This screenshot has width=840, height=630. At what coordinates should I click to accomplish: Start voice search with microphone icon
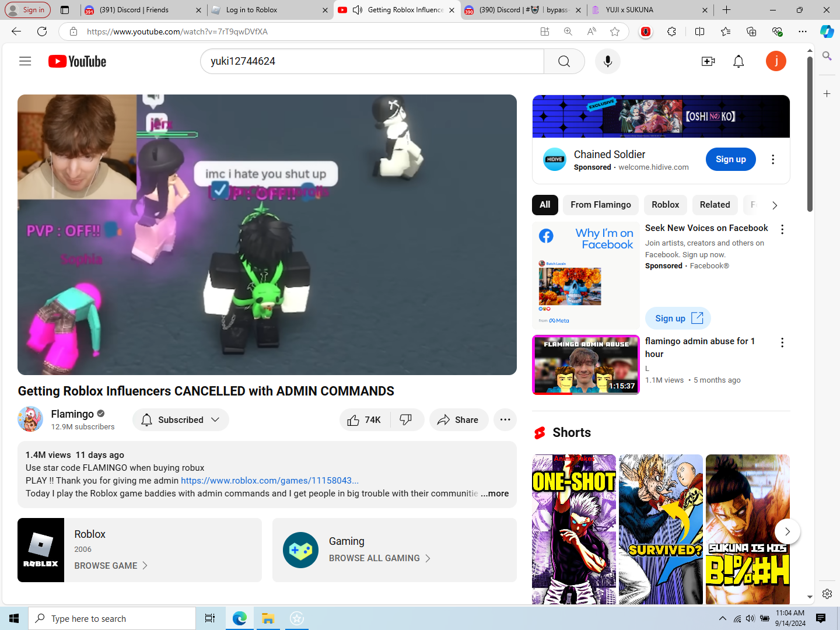pyautogui.click(x=608, y=61)
